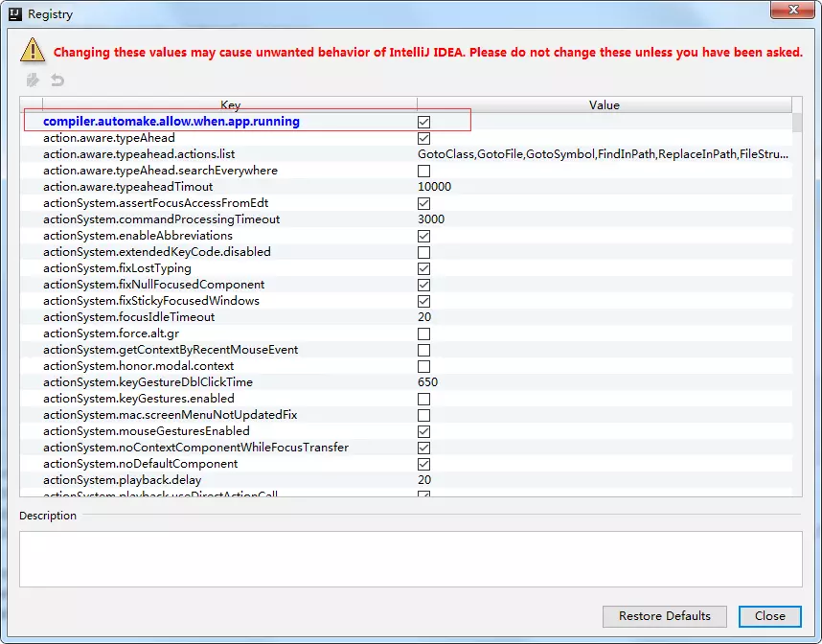Viewport: 822px width, 644px height.
Task: Sort by the Value column header
Action: click(x=604, y=104)
